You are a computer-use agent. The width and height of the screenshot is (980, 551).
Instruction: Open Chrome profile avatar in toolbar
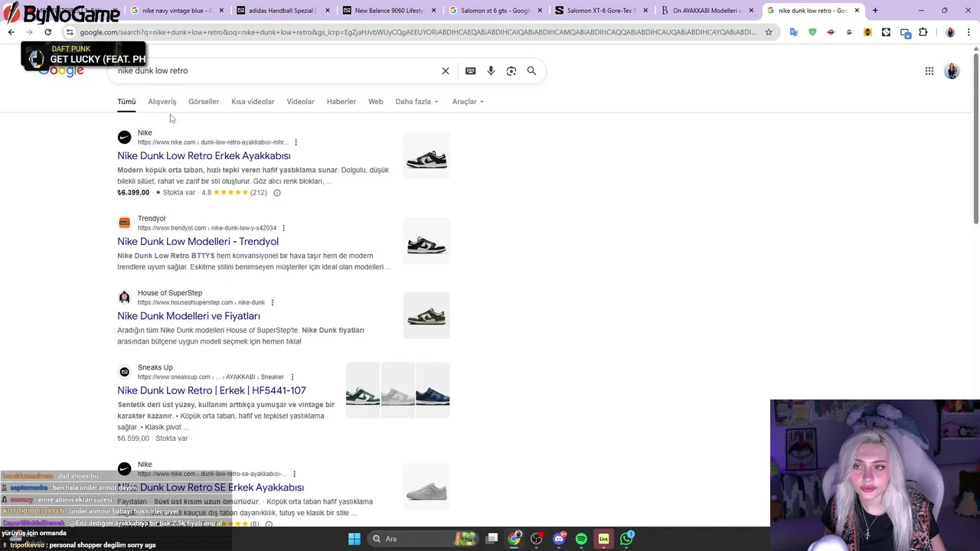click(950, 32)
